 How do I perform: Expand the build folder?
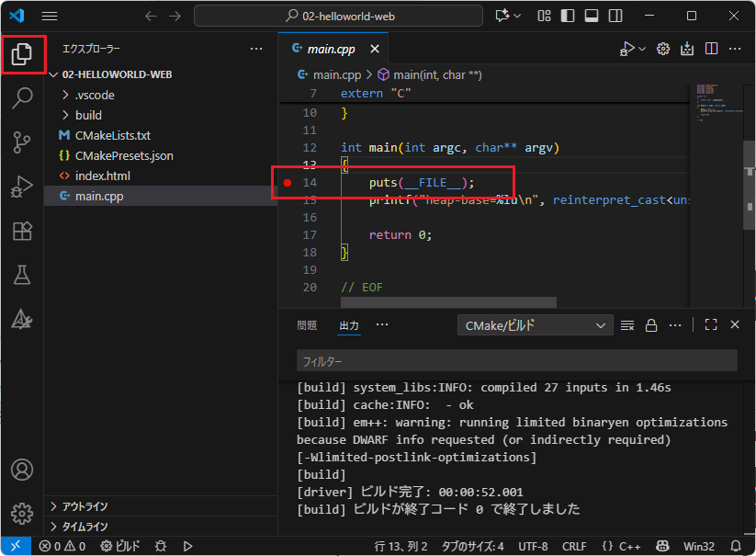161,115
